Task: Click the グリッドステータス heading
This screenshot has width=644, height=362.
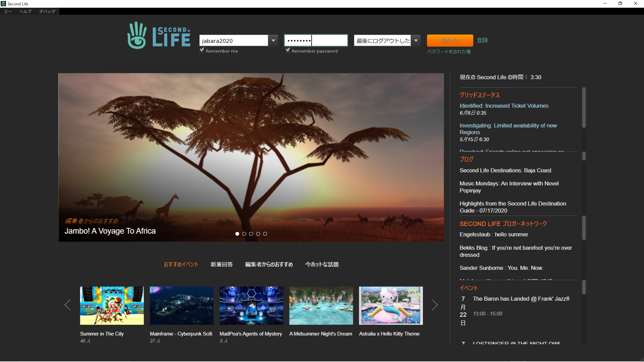Action: pyautogui.click(x=480, y=95)
